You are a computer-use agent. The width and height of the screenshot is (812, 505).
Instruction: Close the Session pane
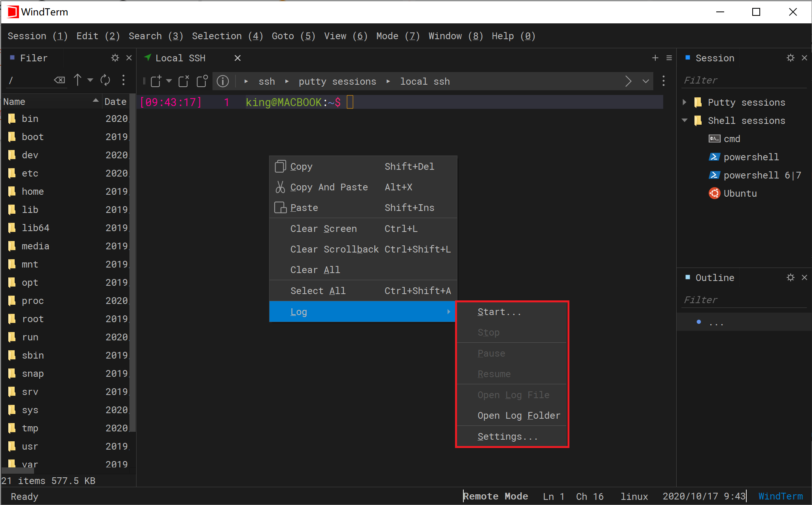click(804, 58)
